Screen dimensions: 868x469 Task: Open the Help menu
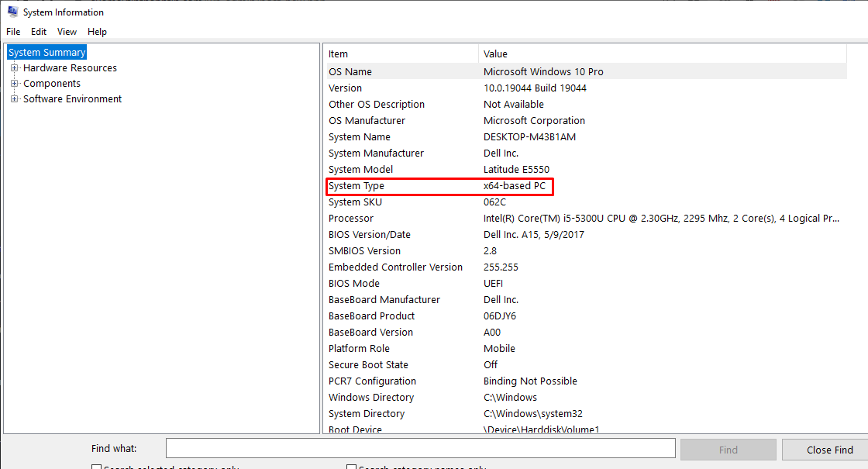pos(97,32)
